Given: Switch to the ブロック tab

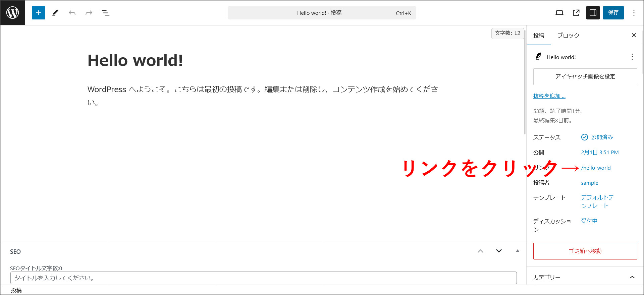Looking at the screenshot, I should [x=568, y=36].
